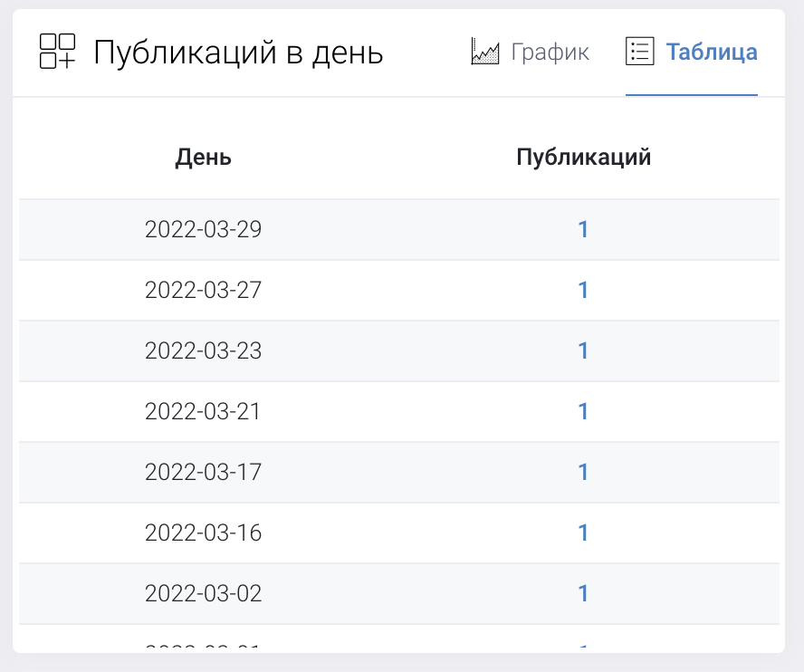
Task: Click the Публикаций в день panel title
Action: coord(238,53)
